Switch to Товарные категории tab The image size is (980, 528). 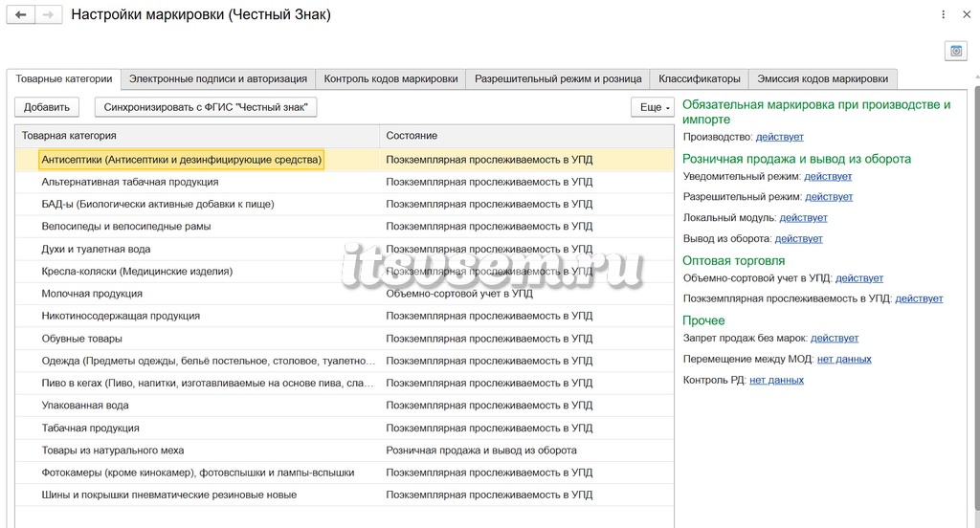[64, 78]
